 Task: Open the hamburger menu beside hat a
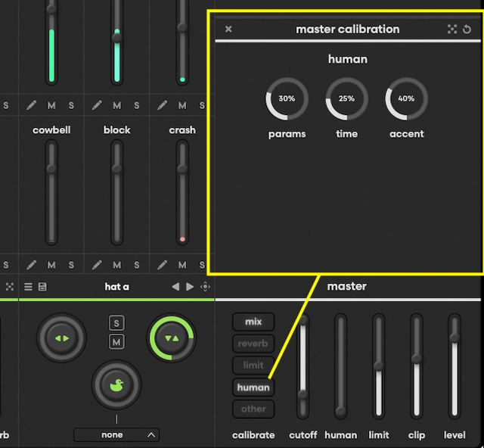tap(28, 287)
